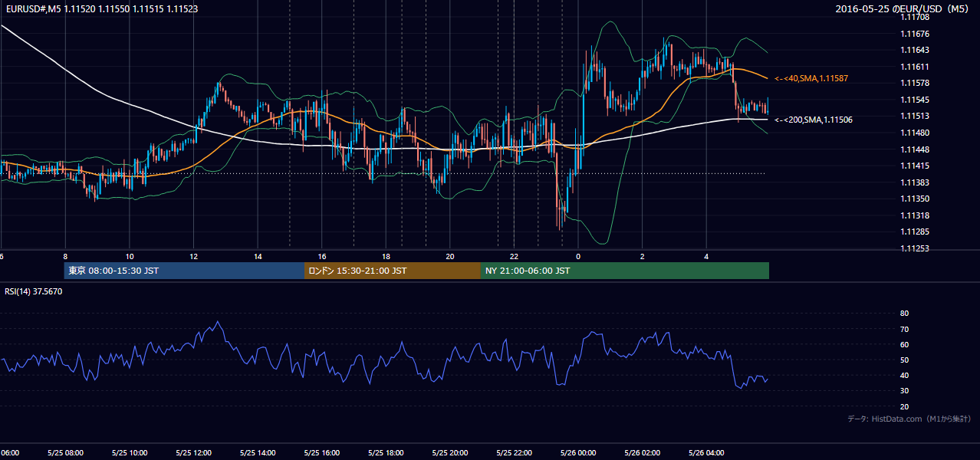Click the 1.11578 price axis value
The height and width of the screenshot is (460, 980).
tap(915, 83)
